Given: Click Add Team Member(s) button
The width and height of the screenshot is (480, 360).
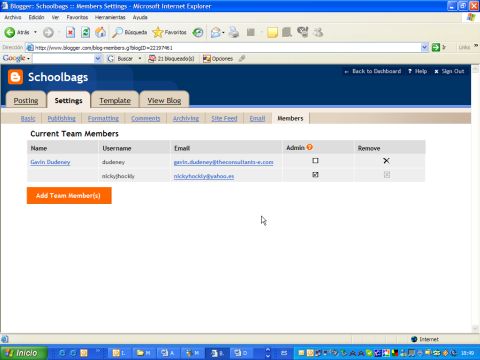Looking at the screenshot, I should [x=69, y=195].
